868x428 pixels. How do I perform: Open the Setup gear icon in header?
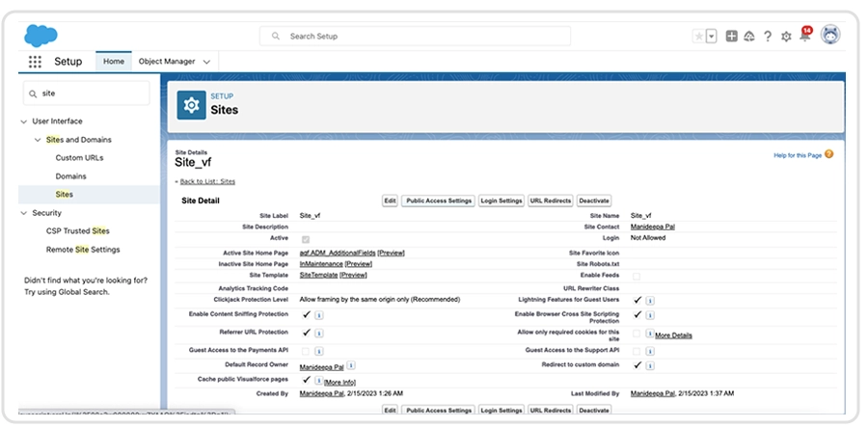tap(786, 37)
